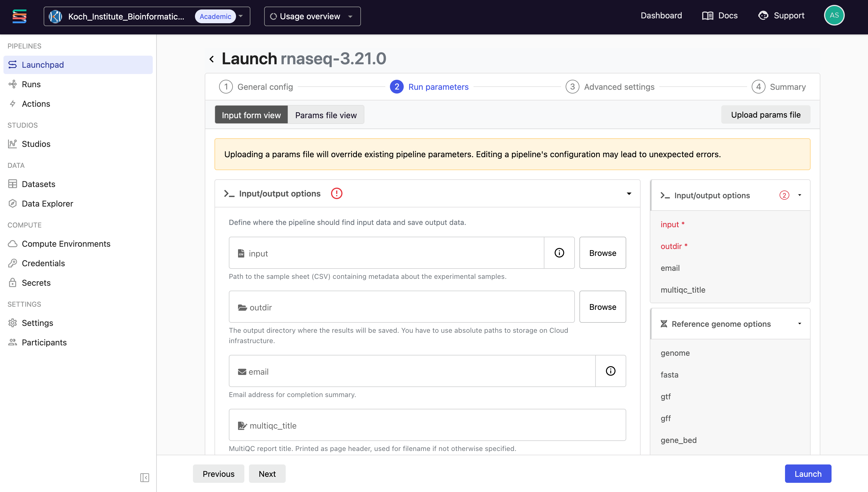
Task: Collapse main Input/output options section
Action: tap(629, 194)
